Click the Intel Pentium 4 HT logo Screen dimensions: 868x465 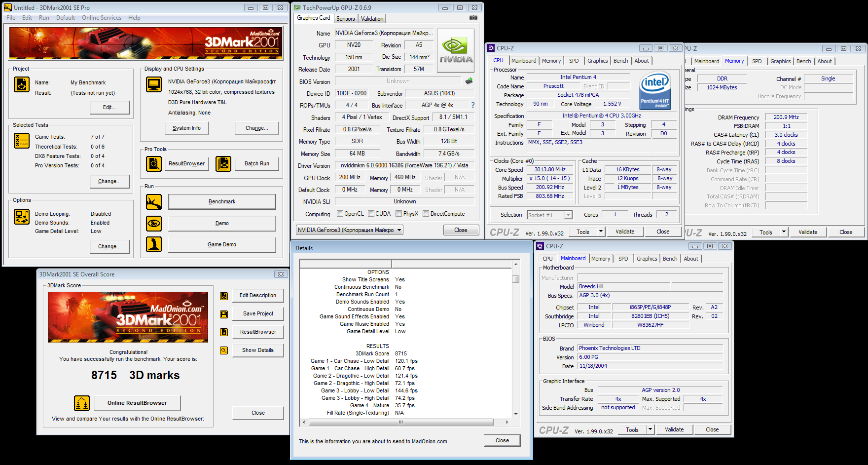[x=655, y=91]
